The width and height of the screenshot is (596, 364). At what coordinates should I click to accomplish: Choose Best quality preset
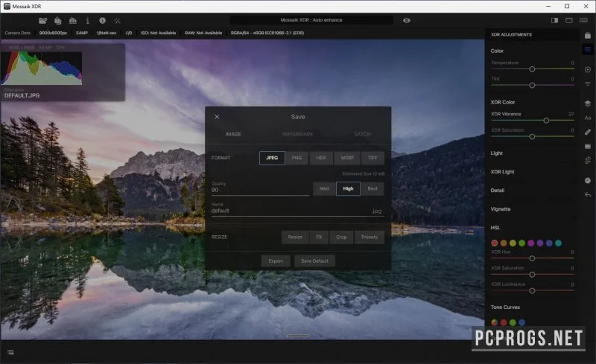[x=372, y=189]
